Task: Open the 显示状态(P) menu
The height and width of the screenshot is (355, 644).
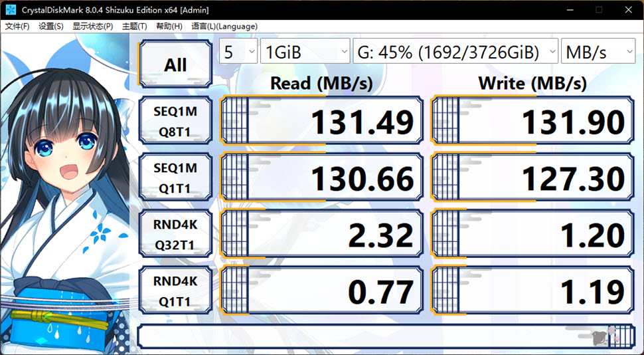Action: tap(93, 27)
